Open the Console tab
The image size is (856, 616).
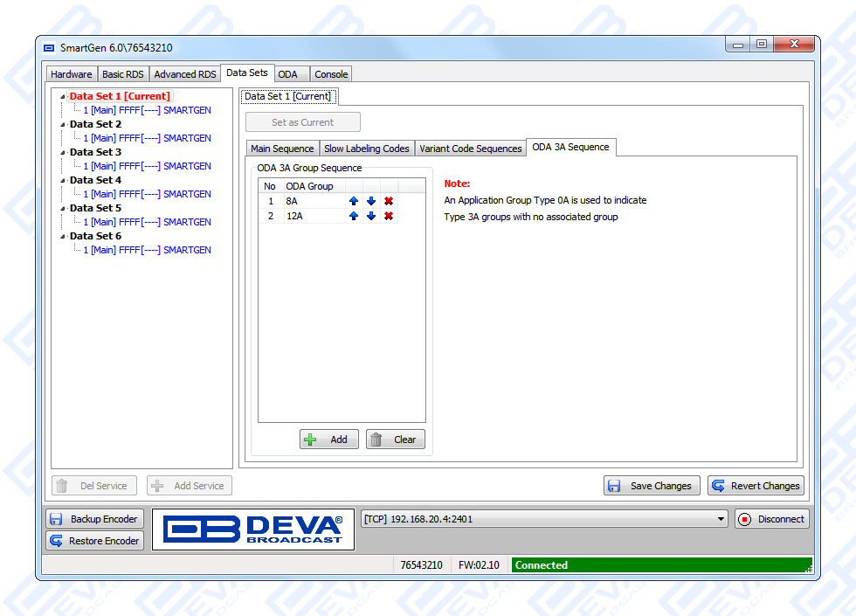point(331,74)
